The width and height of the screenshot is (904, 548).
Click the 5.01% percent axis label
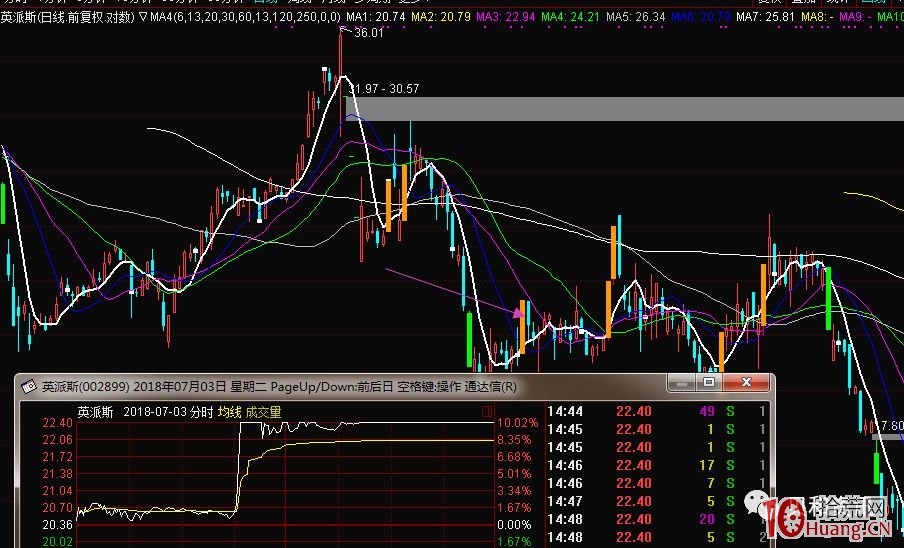click(x=514, y=474)
